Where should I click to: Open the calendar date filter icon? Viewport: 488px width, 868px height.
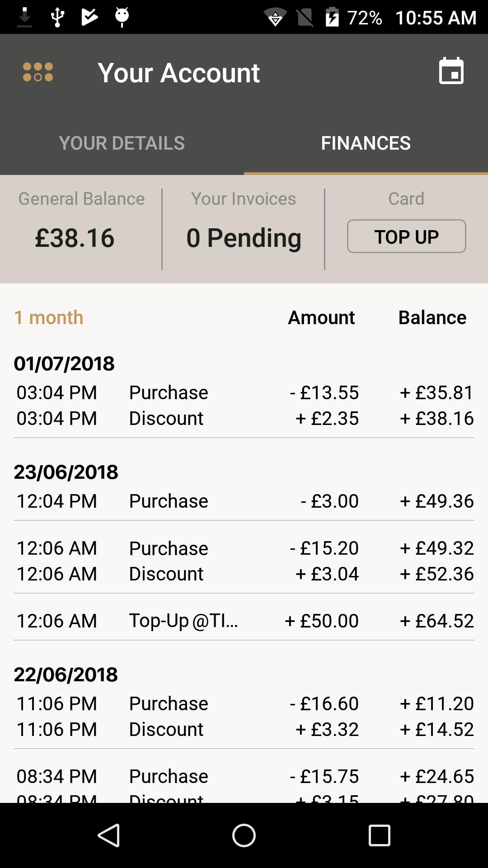[x=451, y=71]
